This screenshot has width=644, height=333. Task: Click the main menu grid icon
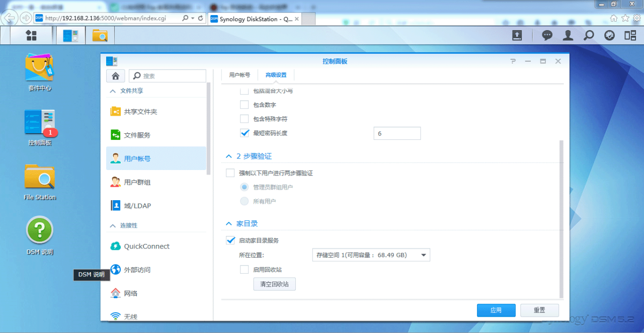[x=31, y=35]
